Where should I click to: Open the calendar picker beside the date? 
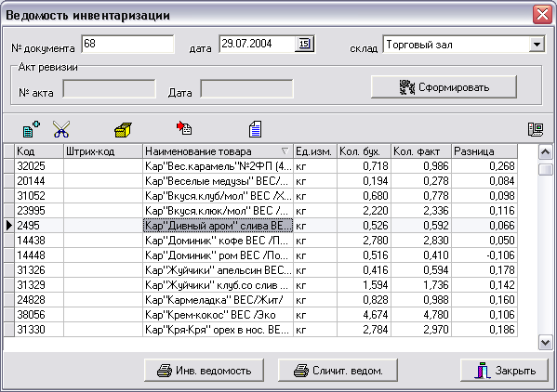point(304,44)
